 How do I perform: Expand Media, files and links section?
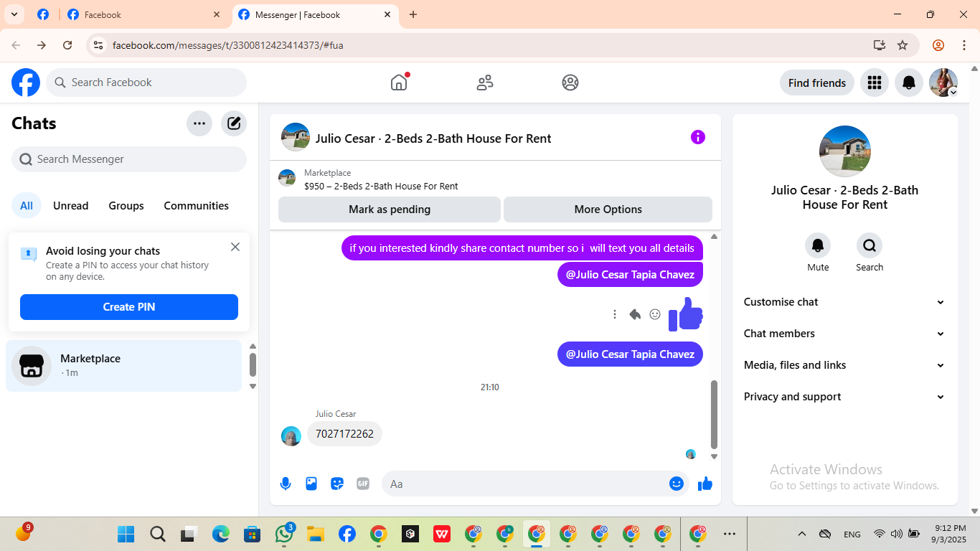(844, 365)
